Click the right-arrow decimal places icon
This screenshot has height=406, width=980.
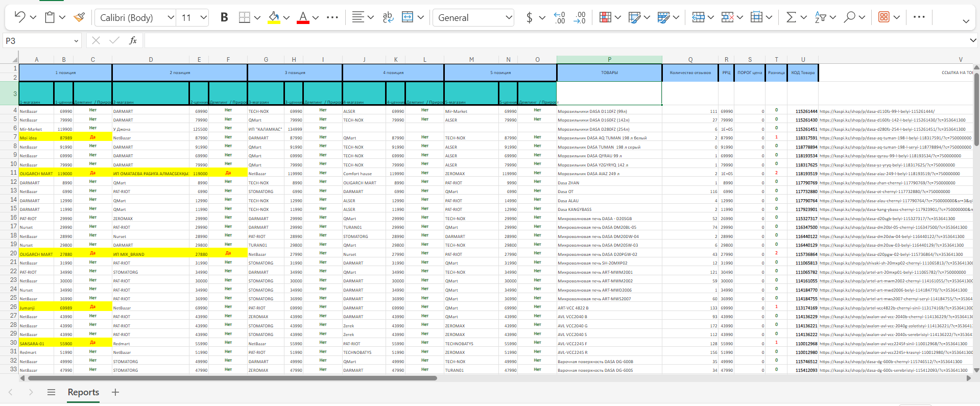(x=580, y=17)
